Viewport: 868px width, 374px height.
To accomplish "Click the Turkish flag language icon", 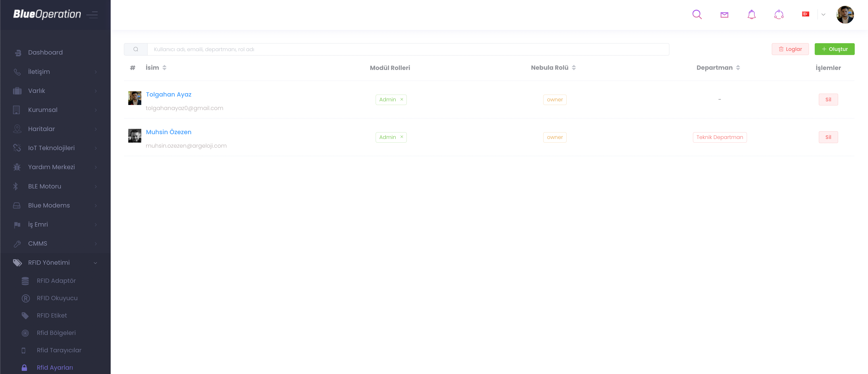I will (x=805, y=14).
